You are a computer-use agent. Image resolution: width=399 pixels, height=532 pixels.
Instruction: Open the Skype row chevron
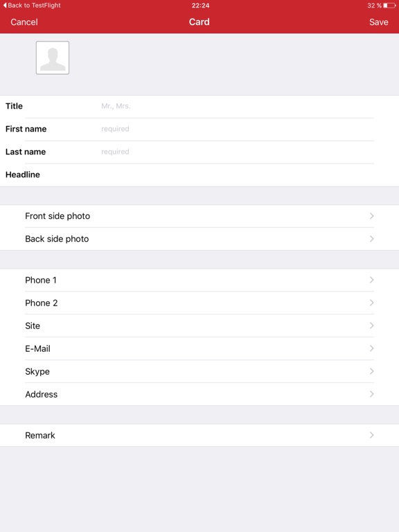point(372,371)
